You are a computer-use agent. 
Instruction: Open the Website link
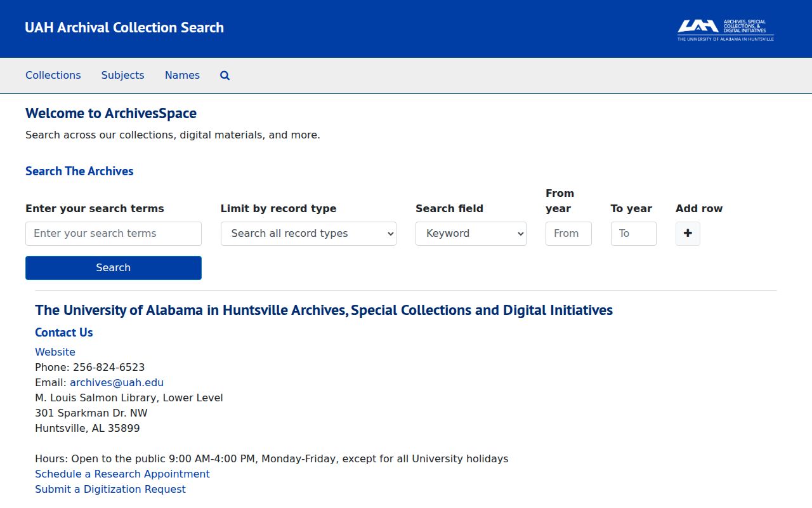coord(55,352)
